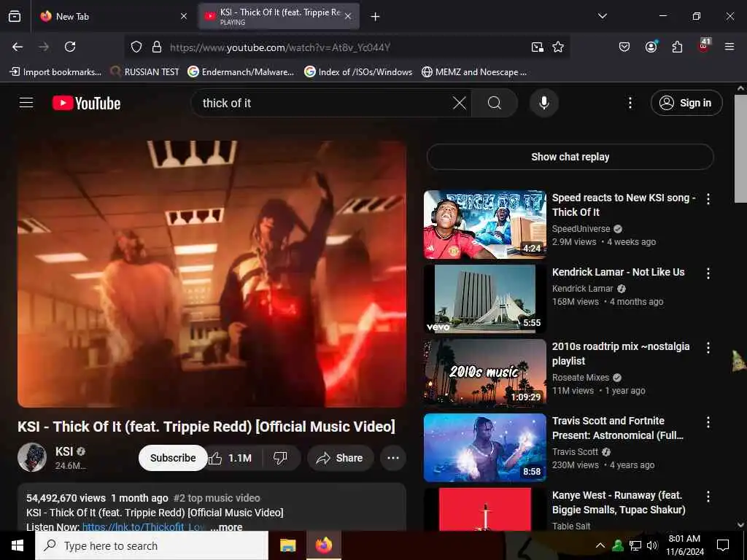This screenshot has width=747, height=560.
Task: Open YouTube settings three-dot menu
Action: point(630,103)
